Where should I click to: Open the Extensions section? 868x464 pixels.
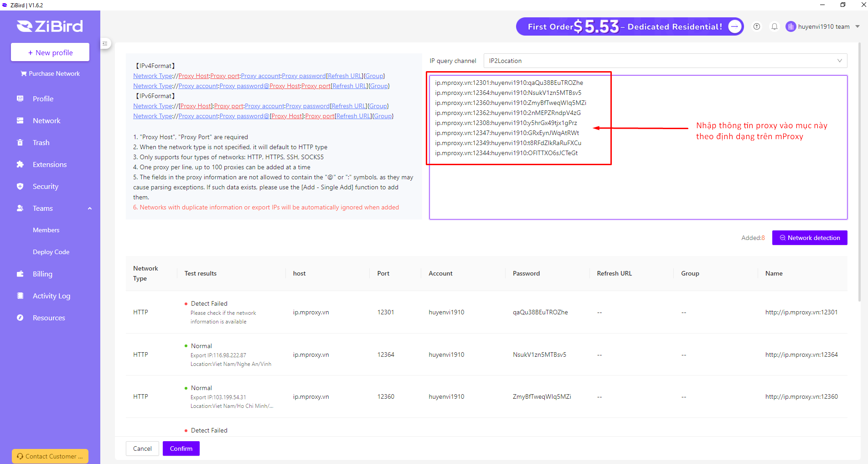(x=50, y=164)
